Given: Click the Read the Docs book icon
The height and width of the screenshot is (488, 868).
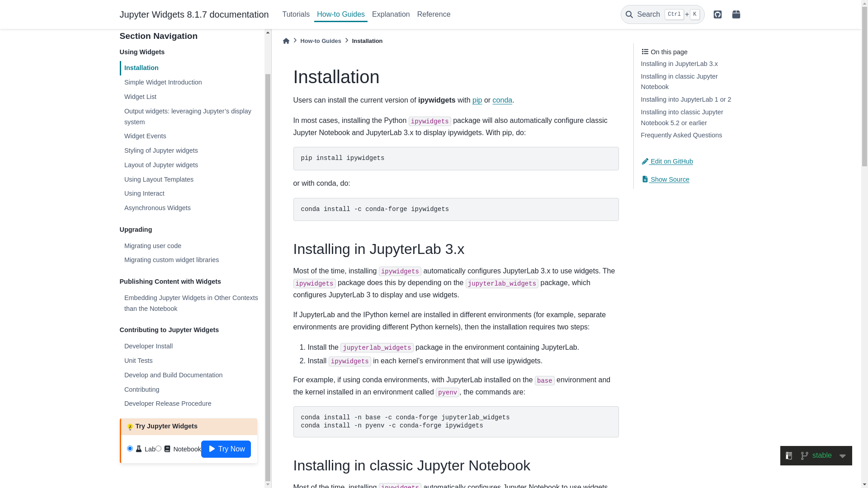Looking at the screenshot, I should pos(789,456).
